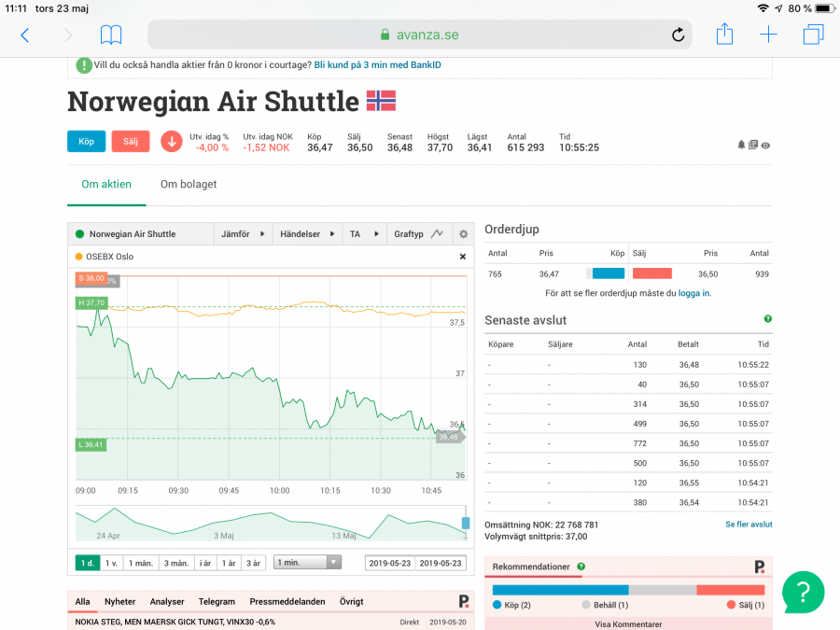Click the blue Köp button

point(86,142)
